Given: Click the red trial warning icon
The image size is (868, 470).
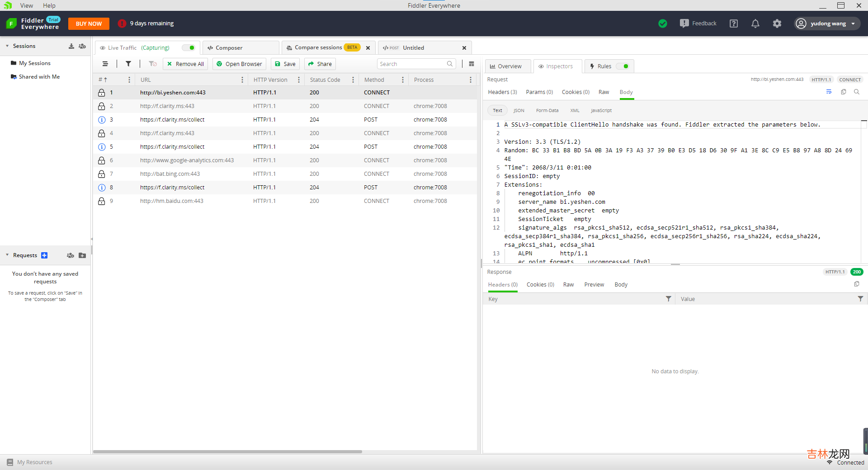Looking at the screenshot, I should (122, 23).
